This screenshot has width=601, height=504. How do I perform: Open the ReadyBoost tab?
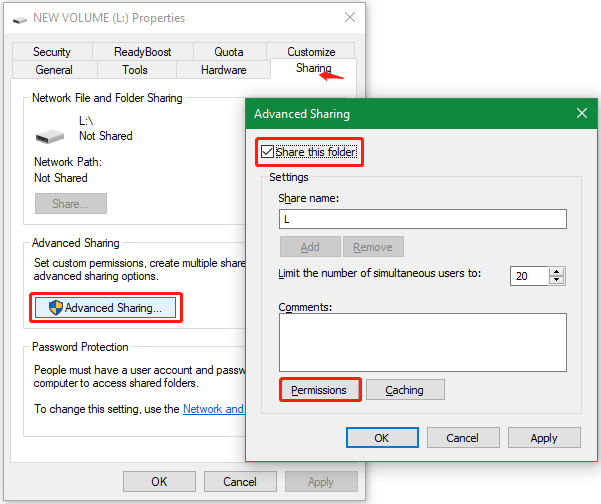point(142,52)
